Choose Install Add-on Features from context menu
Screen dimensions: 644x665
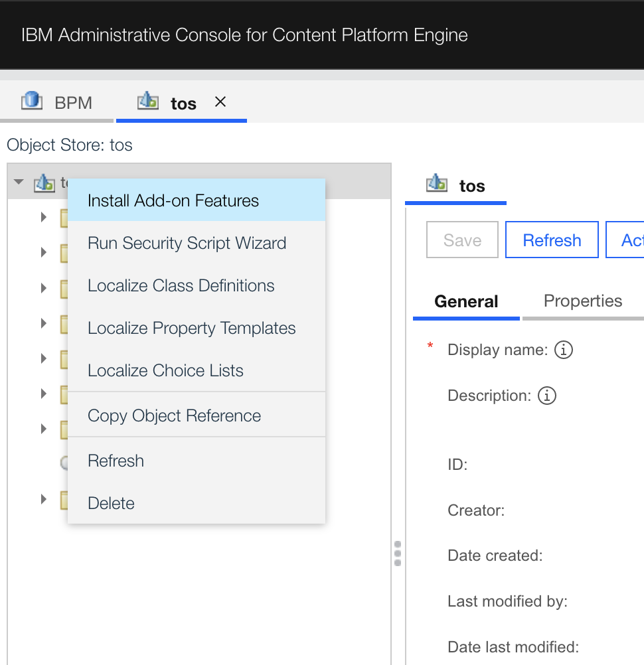pyautogui.click(x=197, y=200)
